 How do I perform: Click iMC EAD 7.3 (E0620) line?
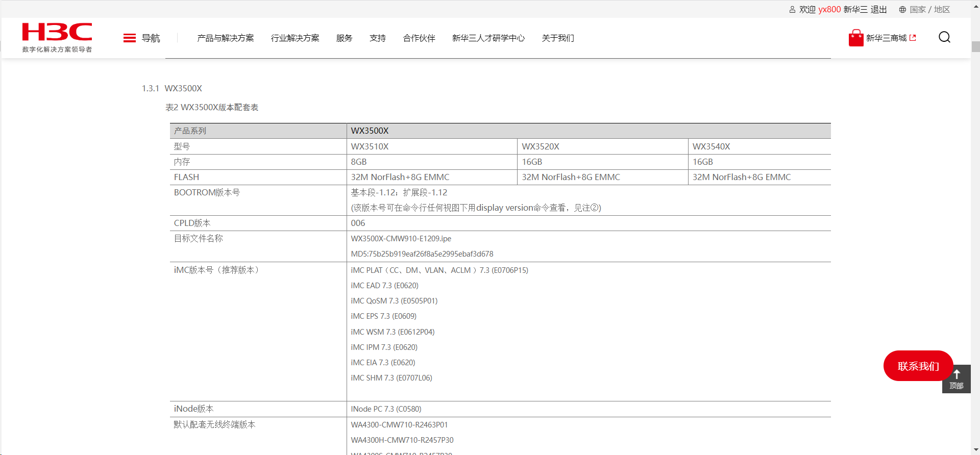pyautogui.click(x=385, y=286)
